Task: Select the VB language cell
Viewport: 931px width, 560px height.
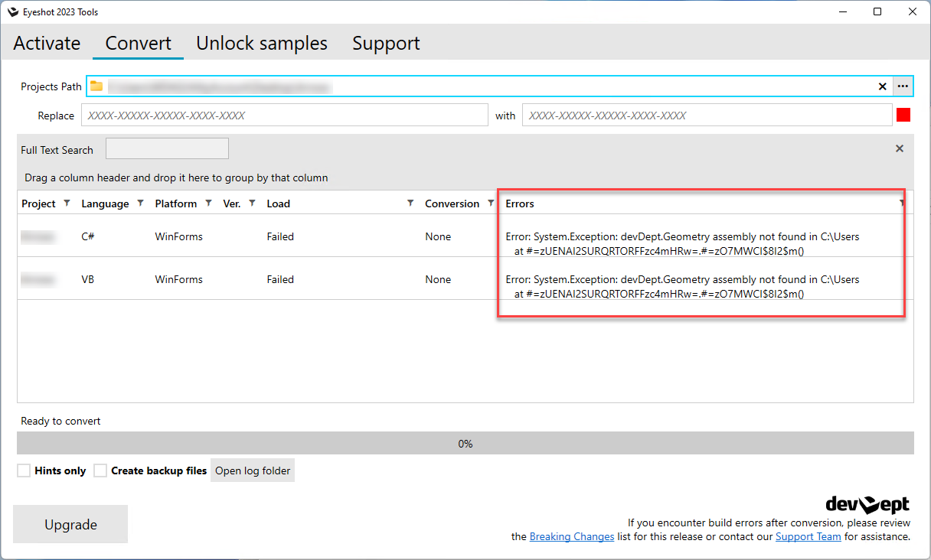Action: click(88, 279)
